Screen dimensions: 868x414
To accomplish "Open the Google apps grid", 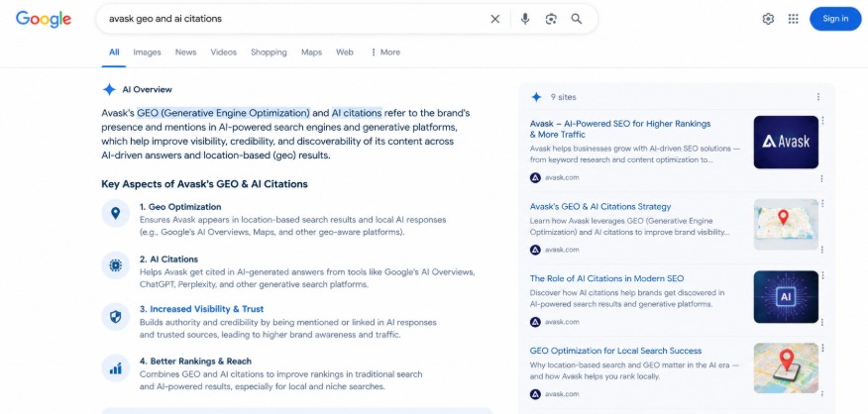I will coord(794,19).
